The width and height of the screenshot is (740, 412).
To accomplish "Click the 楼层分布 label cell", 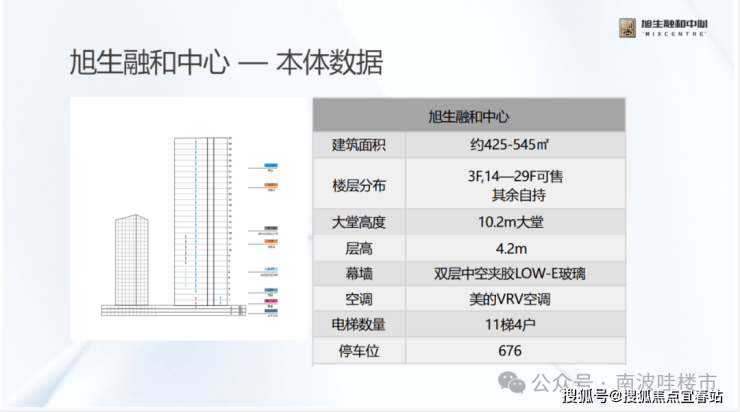I will [359, 185].
